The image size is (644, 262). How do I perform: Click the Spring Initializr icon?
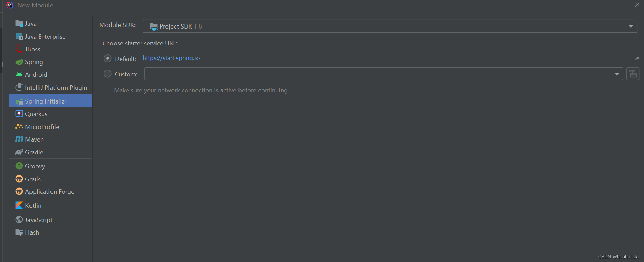click(x=19, y=101)
